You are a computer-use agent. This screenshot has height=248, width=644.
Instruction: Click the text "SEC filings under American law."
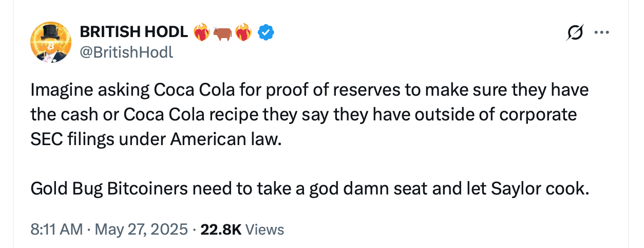(x=157, y=139)
